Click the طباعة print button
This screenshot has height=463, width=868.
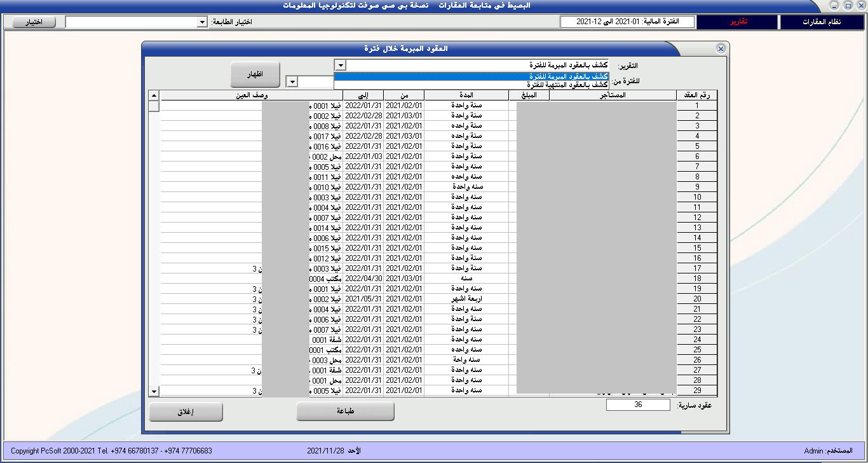point(346,411)
